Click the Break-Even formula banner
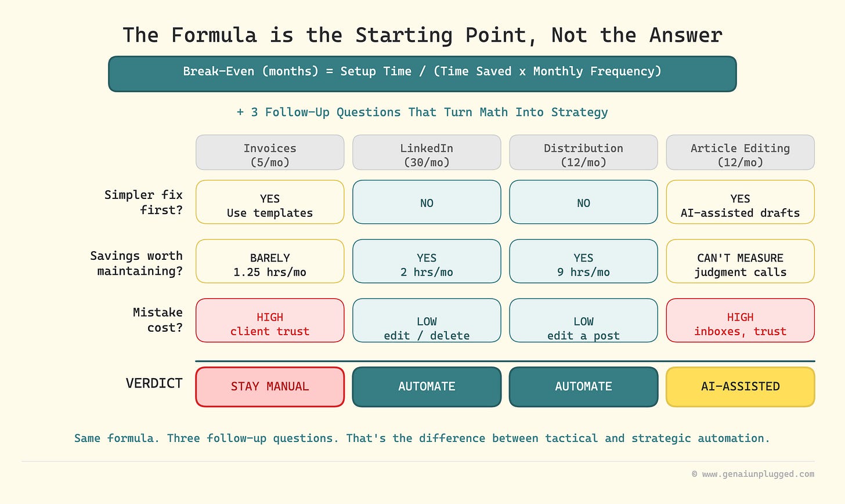 (x=423, y=74)
